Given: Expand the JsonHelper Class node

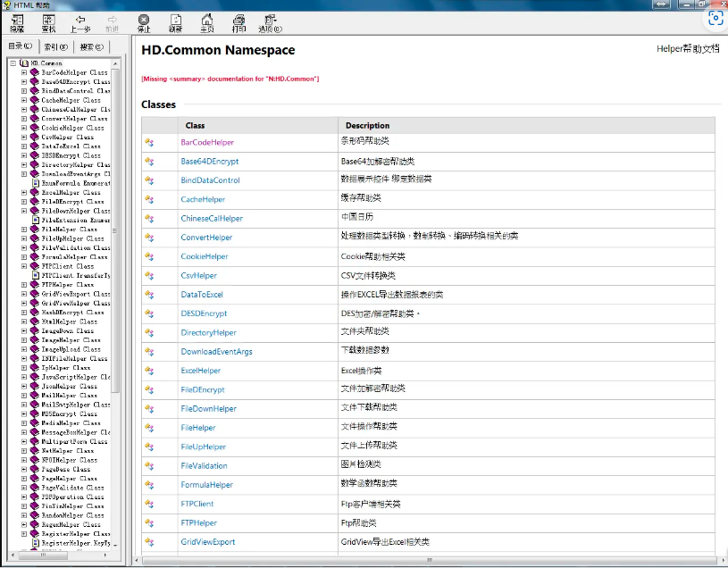Looking at the screenshot, I should coord(24,387).
